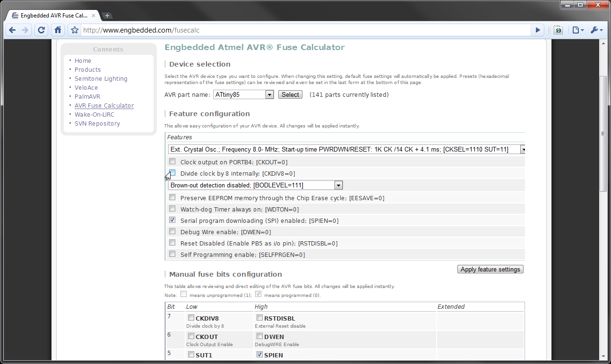This screenshot has width=611, height=364.
Task: Open the wrench settings menu
Action: point(596,30)
